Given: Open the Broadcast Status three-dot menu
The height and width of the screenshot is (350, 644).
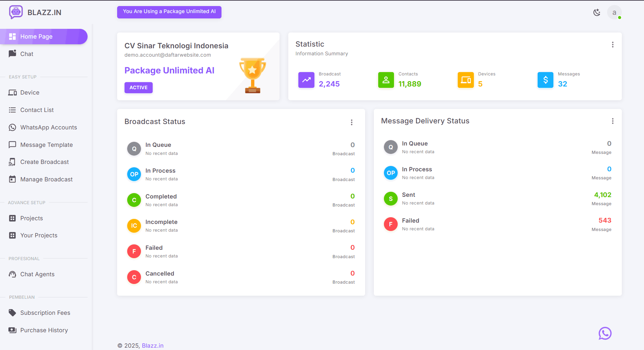Looking at the screenshot, I should (351, 122).
